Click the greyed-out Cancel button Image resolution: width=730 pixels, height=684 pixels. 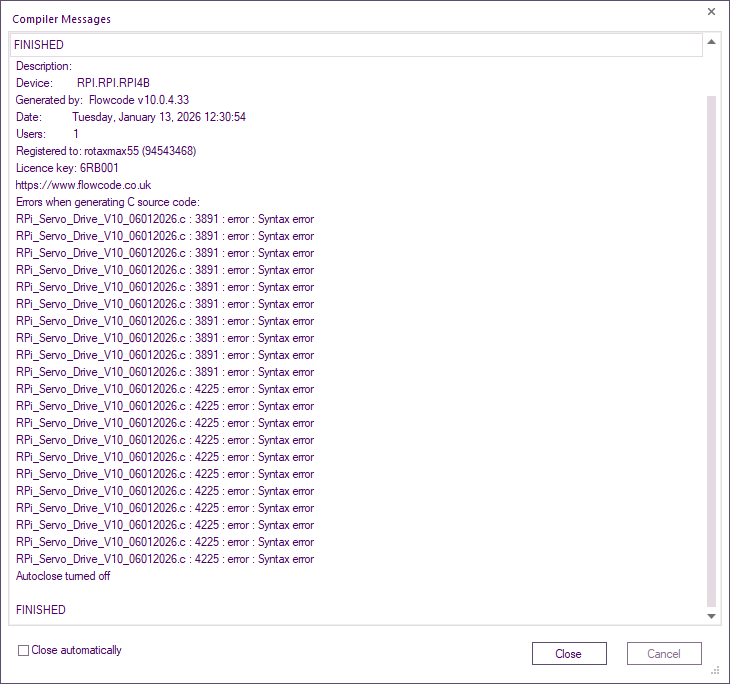click(664, 654)
